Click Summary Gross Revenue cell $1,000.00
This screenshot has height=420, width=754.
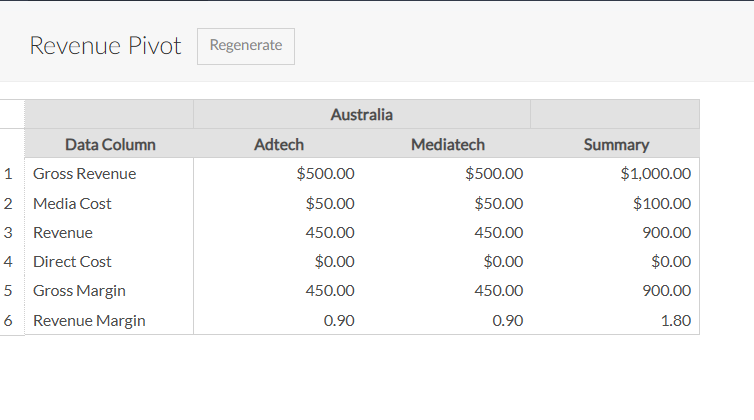click(655, 174)
